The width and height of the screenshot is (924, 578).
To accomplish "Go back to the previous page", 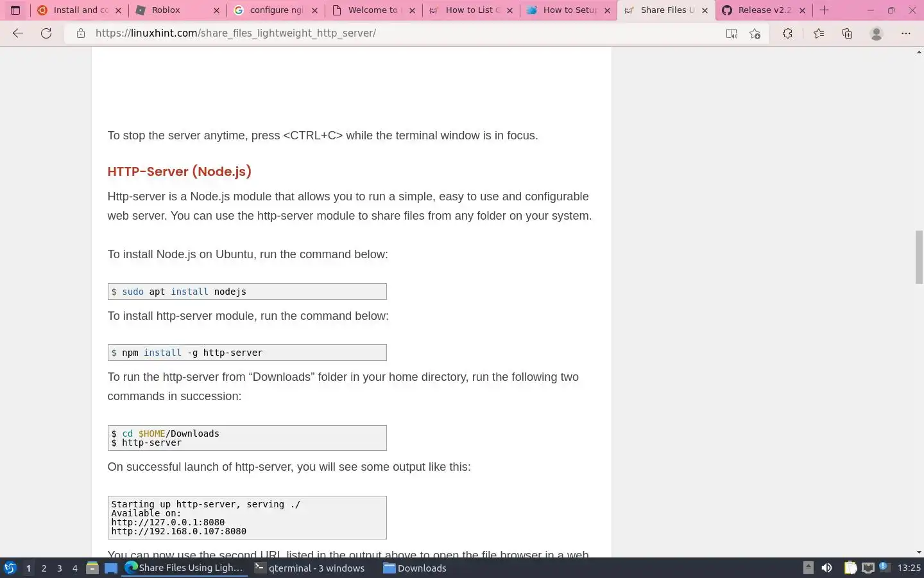I will pos(18,33).
